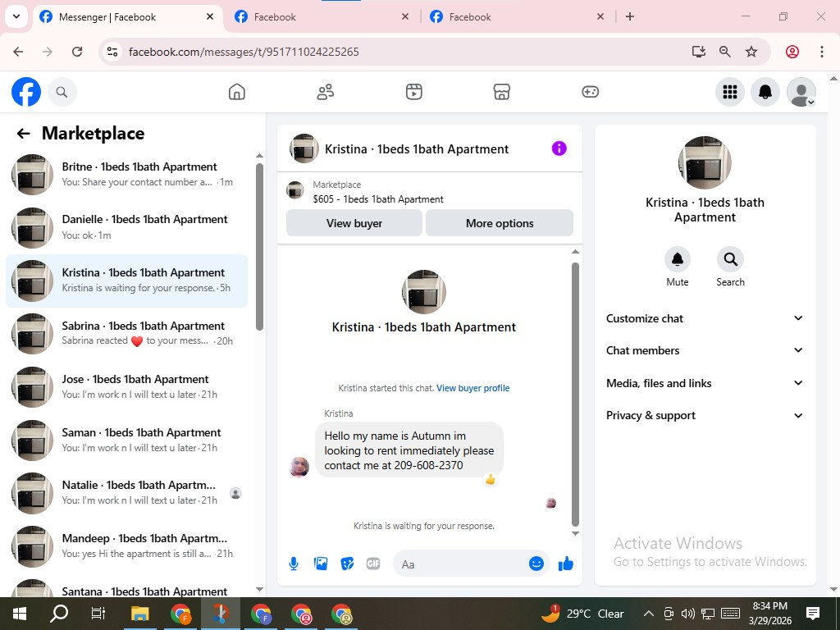Open the Chrome profile icon
The height and width of the screenshot is (630, 840).
click(792, 52)
